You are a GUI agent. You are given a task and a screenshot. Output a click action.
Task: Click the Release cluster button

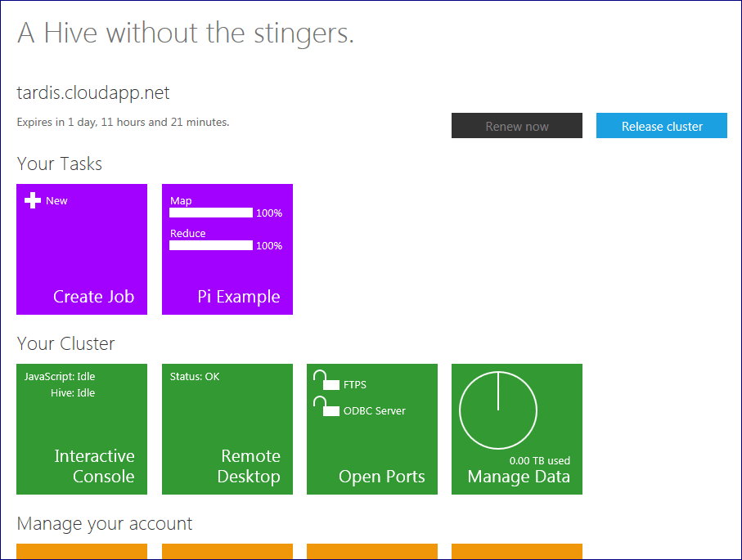tap(662, 126)
